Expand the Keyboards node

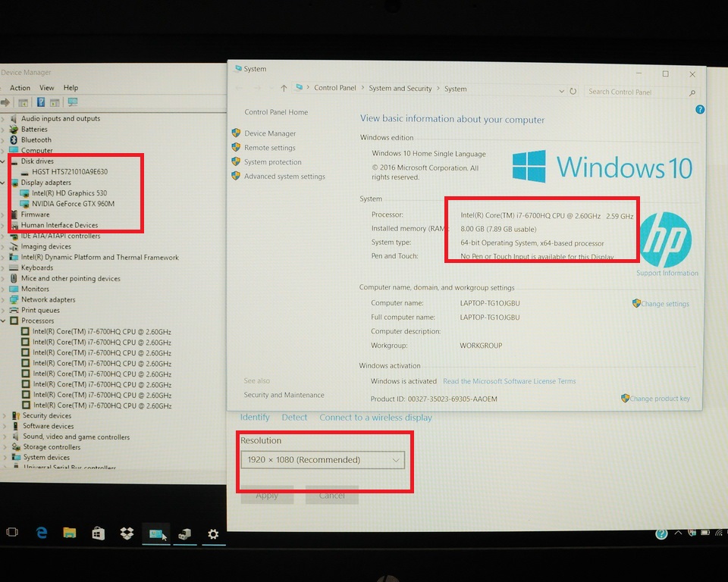(x=3, y=268)
